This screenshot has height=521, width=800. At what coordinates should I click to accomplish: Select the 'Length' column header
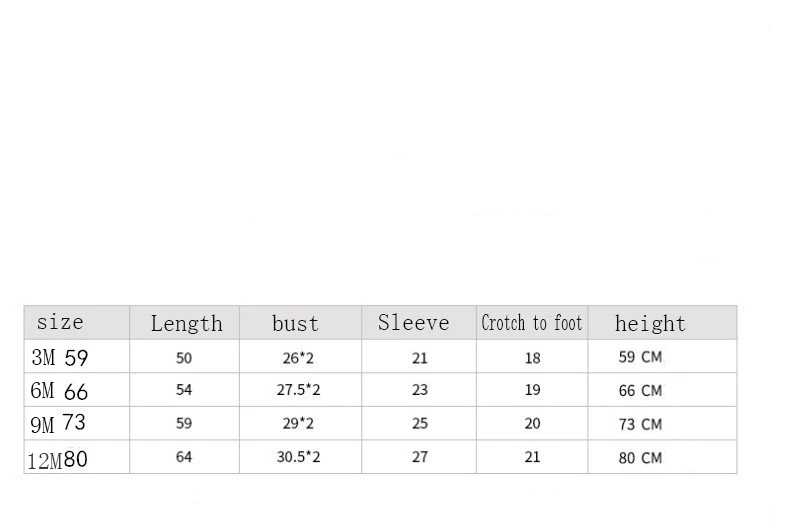tap(186, 324)
